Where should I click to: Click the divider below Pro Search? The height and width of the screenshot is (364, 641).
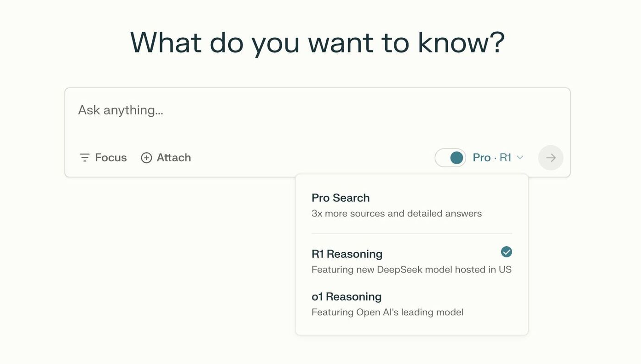click(412, 233)
